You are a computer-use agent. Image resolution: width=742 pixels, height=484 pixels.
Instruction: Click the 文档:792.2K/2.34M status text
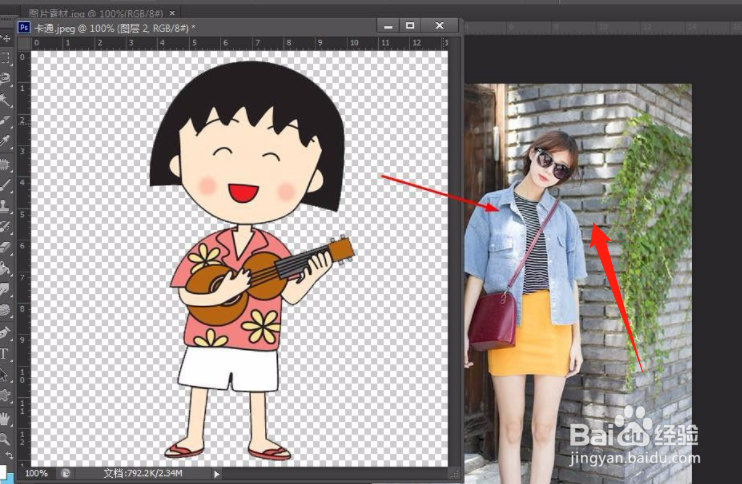(142, 473)
